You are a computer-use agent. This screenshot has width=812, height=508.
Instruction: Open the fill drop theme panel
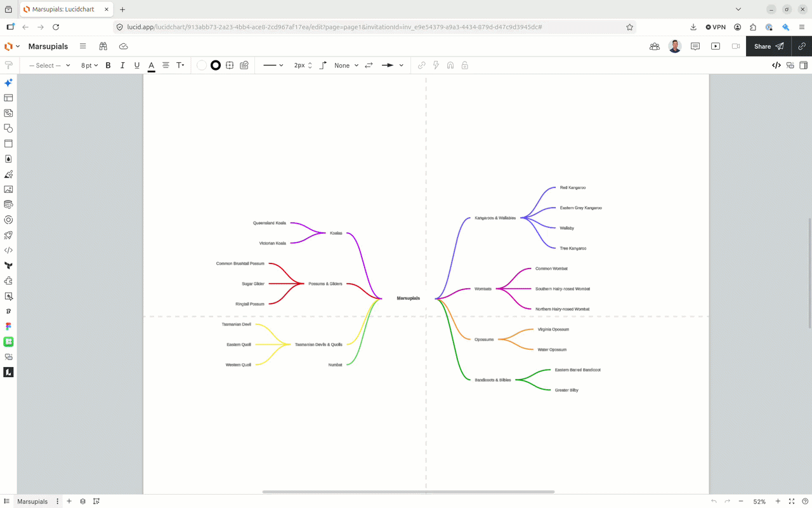9,159
